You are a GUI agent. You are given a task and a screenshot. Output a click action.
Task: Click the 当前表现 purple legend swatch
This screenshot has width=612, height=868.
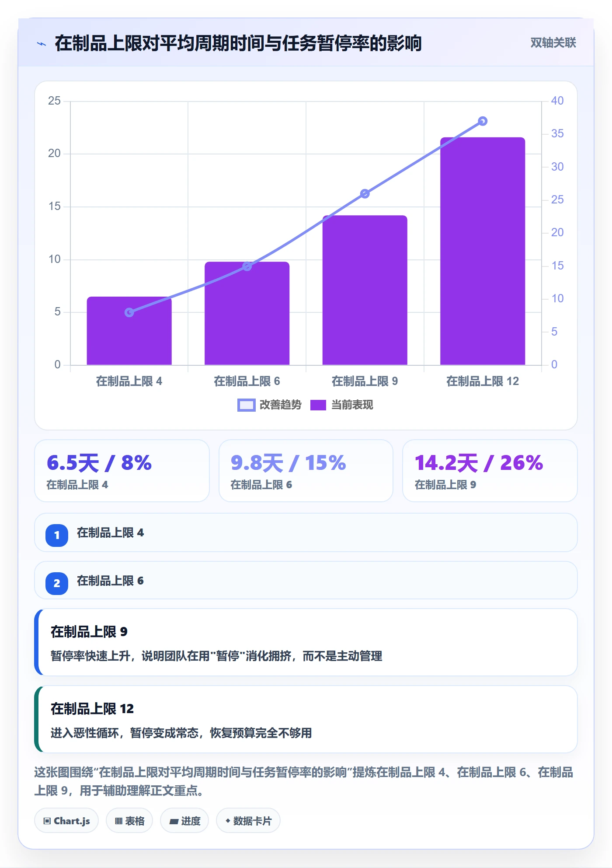point(318,405)
